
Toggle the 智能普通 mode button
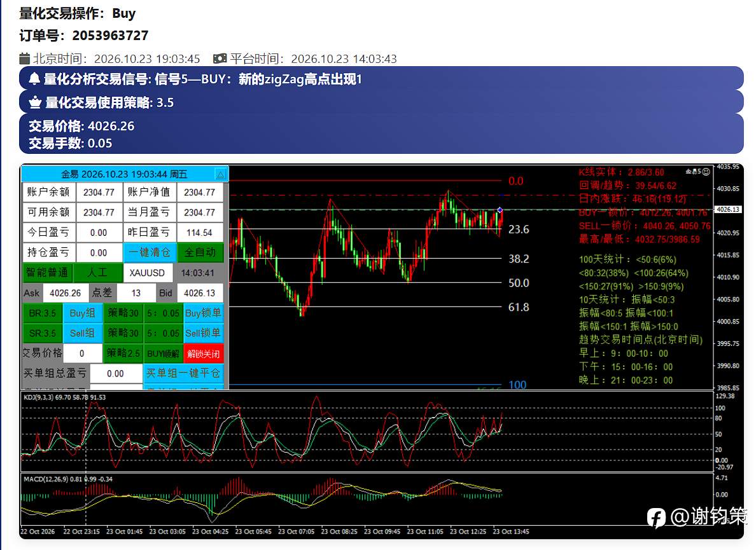[x=47, y=273]
